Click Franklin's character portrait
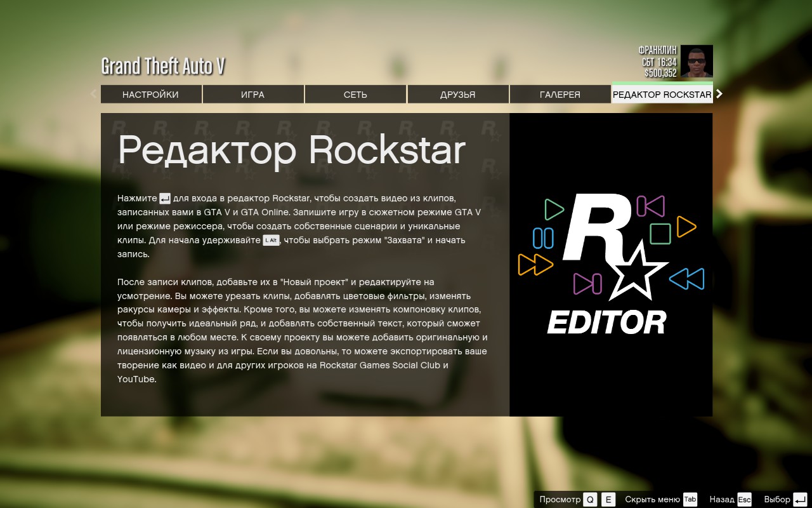Image resolution: width=812 pixels, height=508 pixels. coord(697,61)
